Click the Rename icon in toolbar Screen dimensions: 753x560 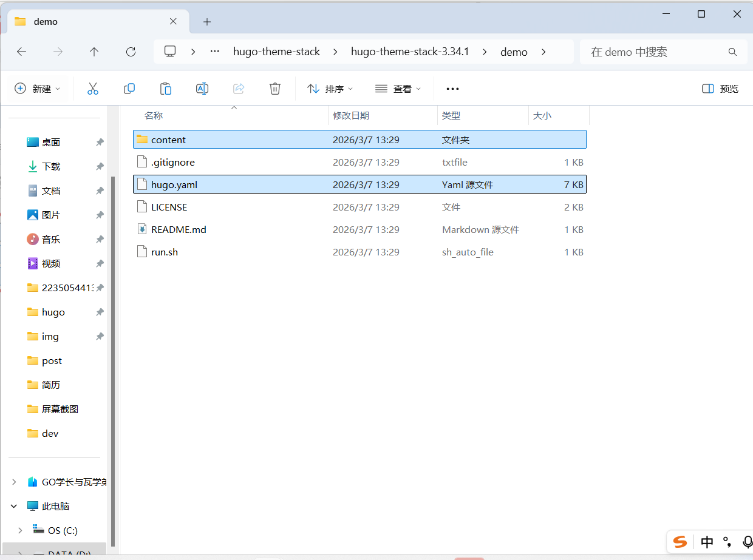202,89
